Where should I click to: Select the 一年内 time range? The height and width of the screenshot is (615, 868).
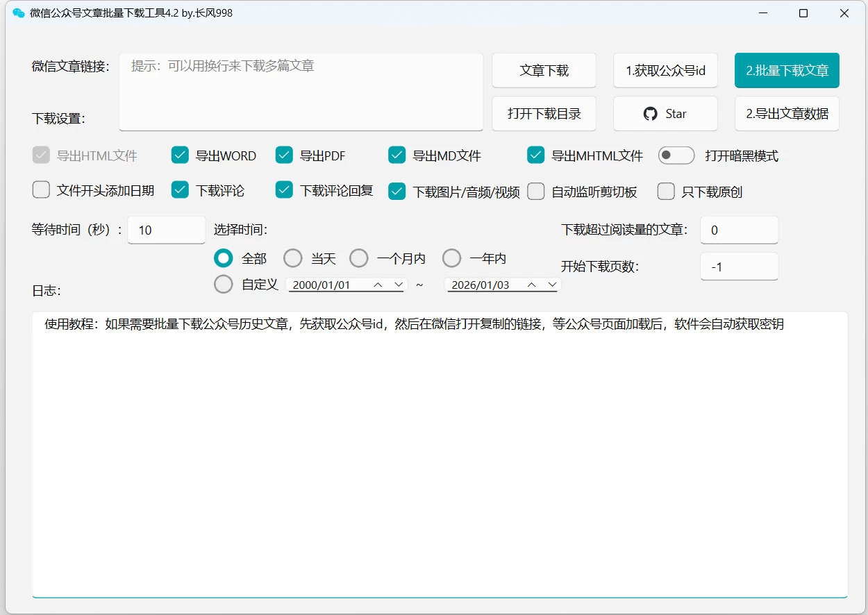[452, 258]
